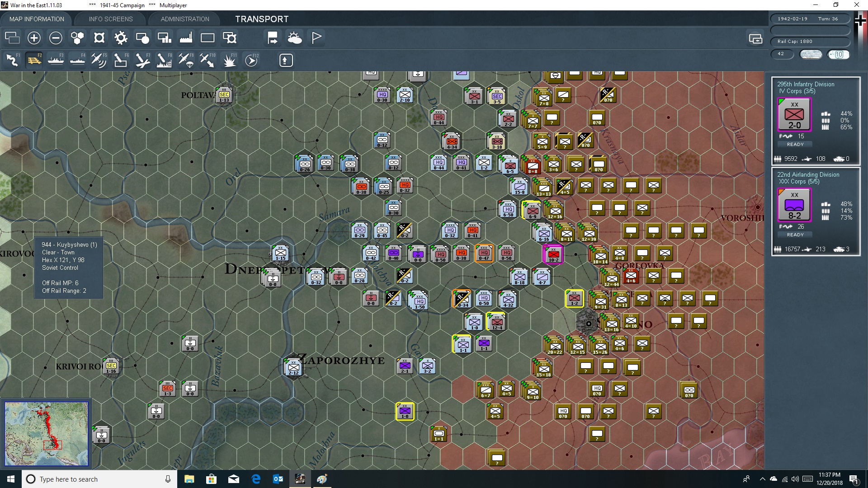Image resolution: width=868 pixels, height=488 pixels.
Task: Select the 22nd Airlanding Division card
Action: click(x=816, y=211)
